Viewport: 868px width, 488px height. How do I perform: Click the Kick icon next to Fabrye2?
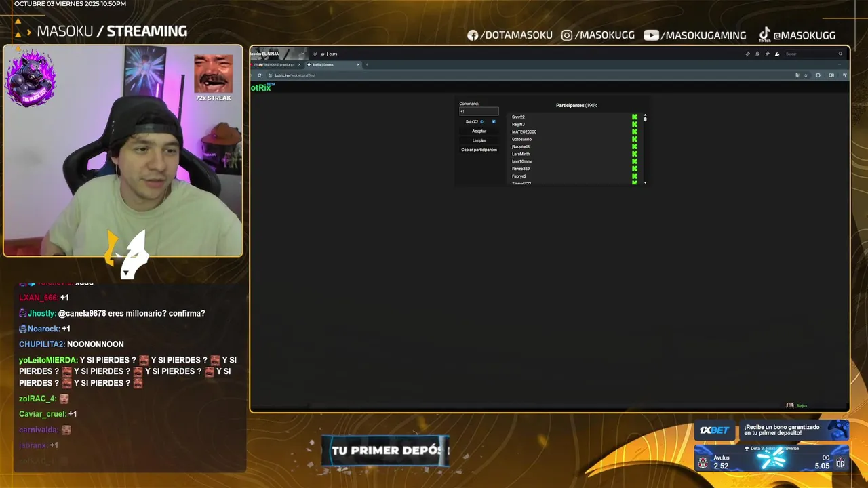[x=635, y=176]
